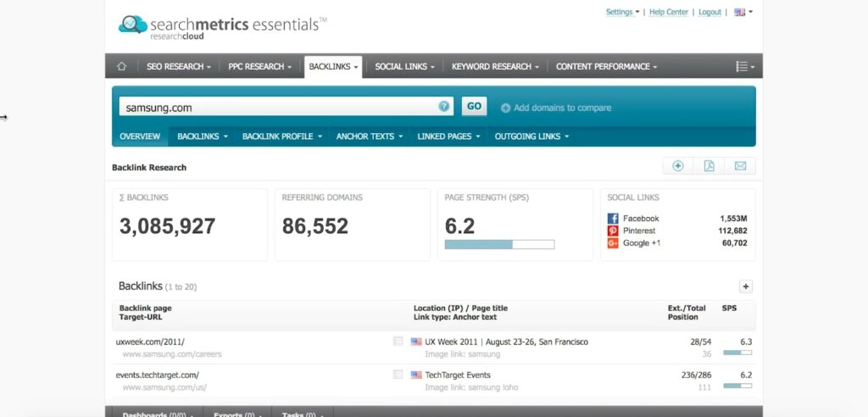Click the Facebook 1,553M count
The height and width of the screenshot is (417, 868).
click(x=733, y=219)
